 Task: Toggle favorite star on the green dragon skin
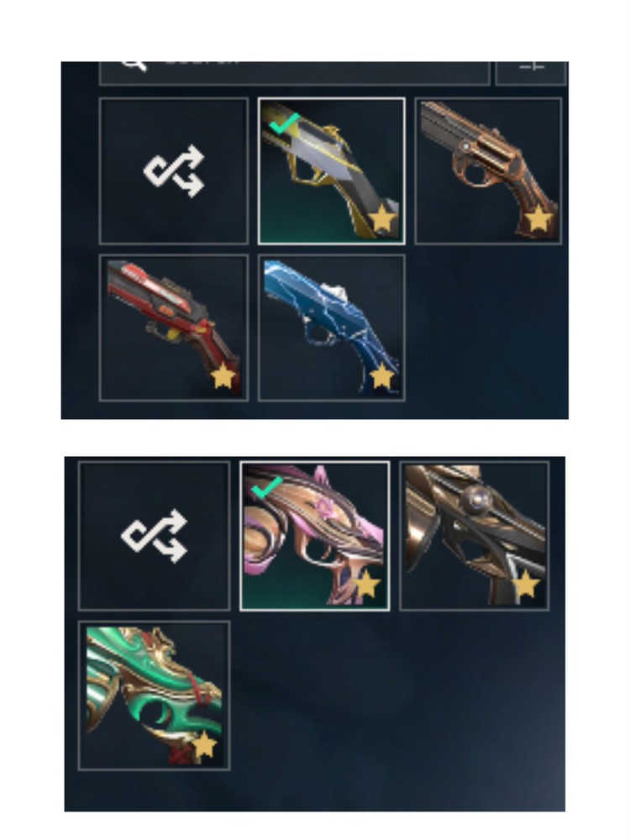coord(204,744)
